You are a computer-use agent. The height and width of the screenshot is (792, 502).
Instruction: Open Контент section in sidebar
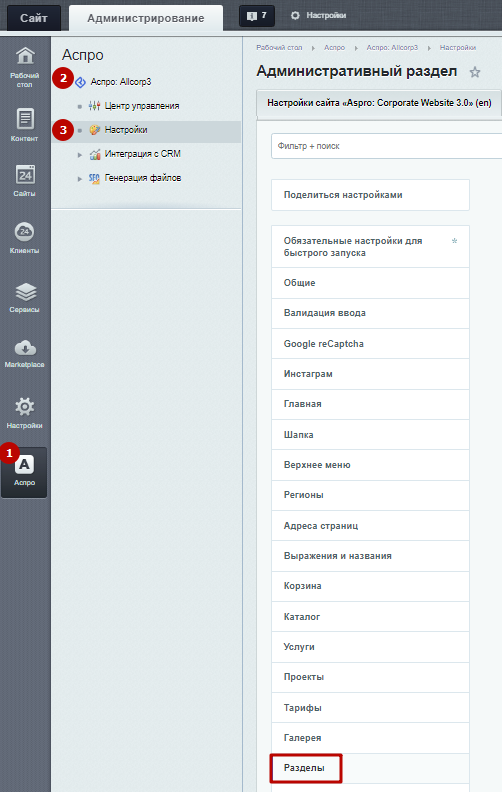point(25,124)
